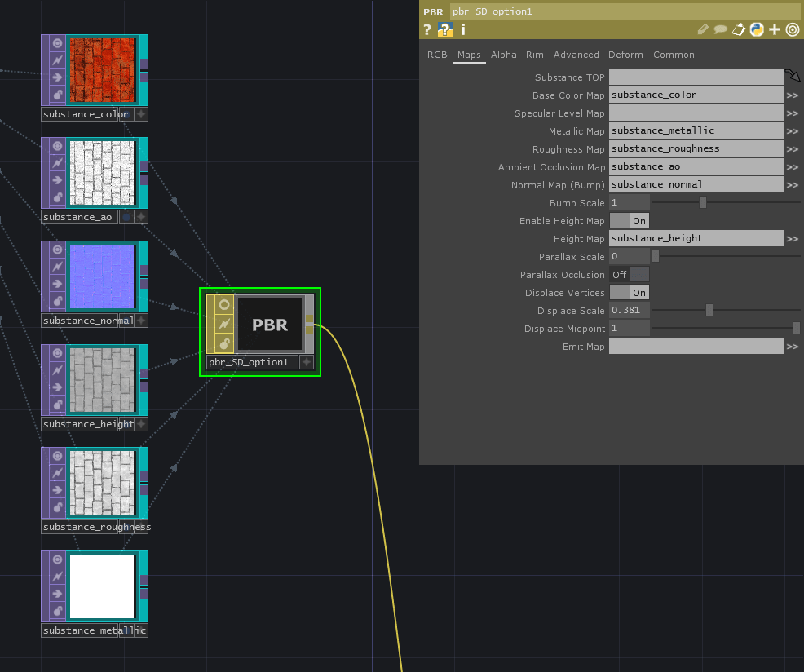This screenshot has height=672, width=804.
Task: Click arrow flag on substance_height node
Action: tap(57, 387)
